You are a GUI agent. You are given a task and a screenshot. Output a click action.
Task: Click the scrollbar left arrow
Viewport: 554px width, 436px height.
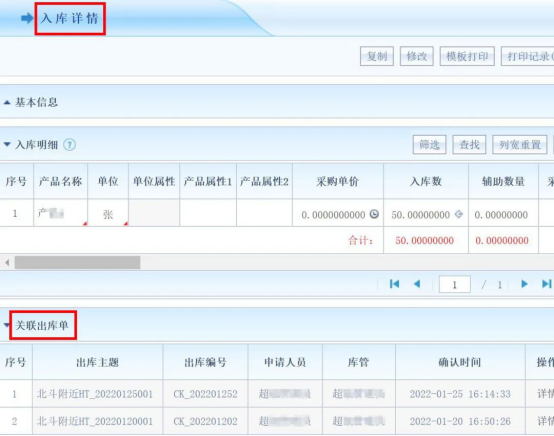[x=7, y=263]
